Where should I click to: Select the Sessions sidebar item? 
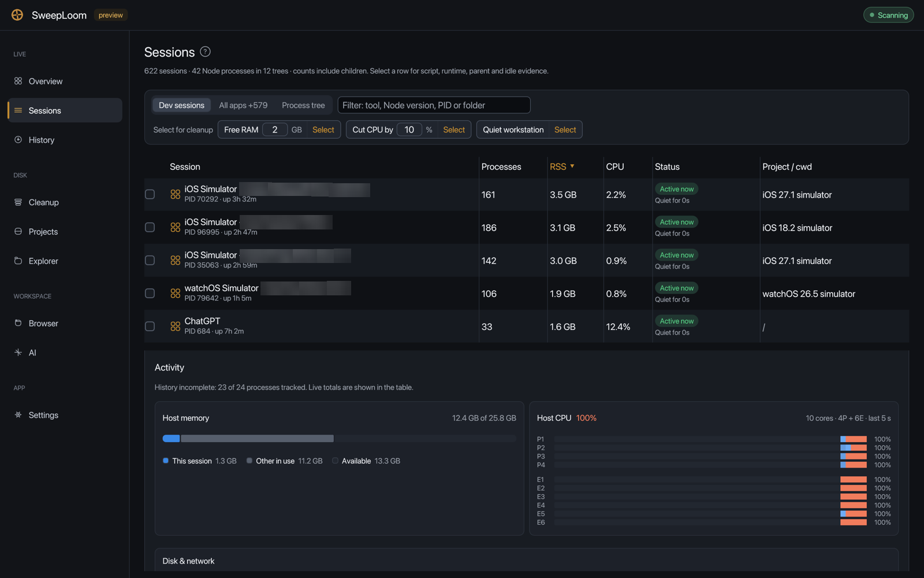point(65,110)
